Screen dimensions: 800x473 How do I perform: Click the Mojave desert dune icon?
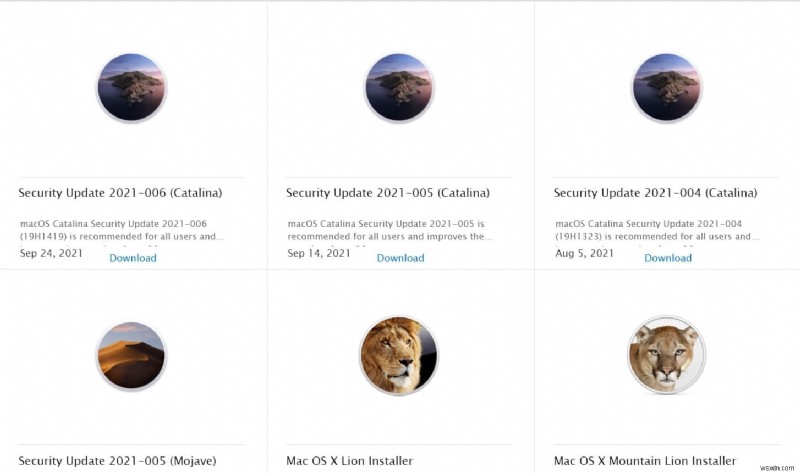pos(131,356)
